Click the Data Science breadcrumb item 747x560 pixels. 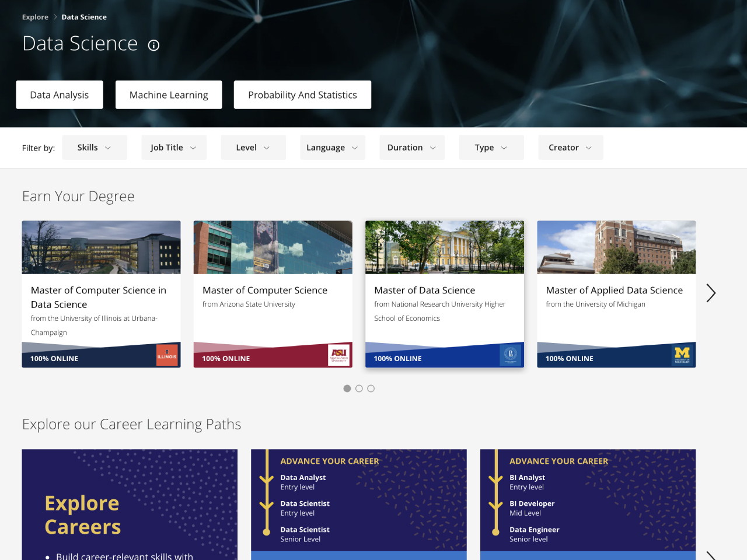pyautogui.click(x=84, y=17)
